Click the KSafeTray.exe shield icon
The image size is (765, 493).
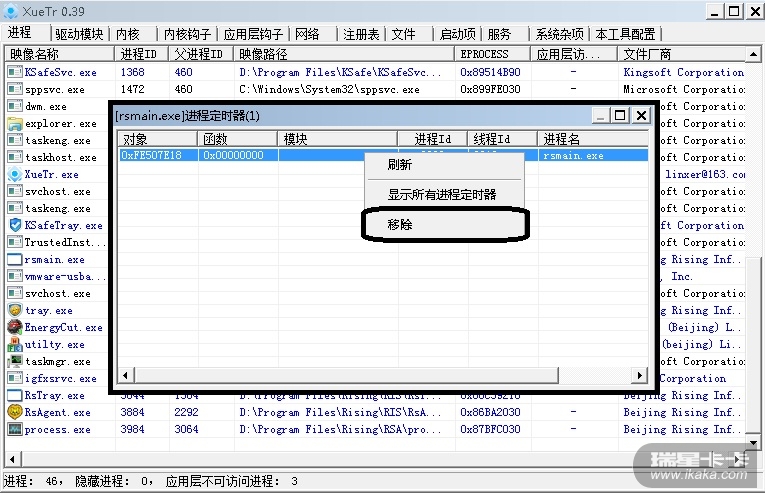pyautogui.click(x=15, y=225)
